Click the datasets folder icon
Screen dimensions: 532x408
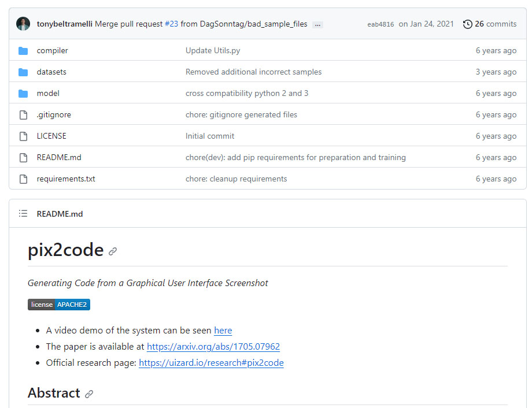(23, 72)
